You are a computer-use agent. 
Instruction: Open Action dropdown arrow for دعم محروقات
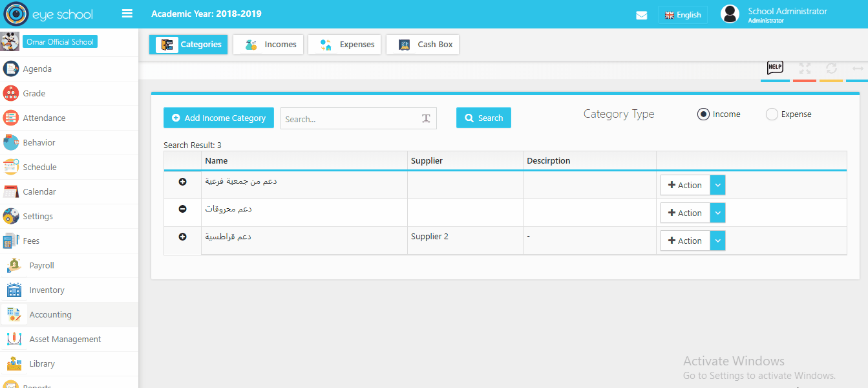tap(717, 213)
